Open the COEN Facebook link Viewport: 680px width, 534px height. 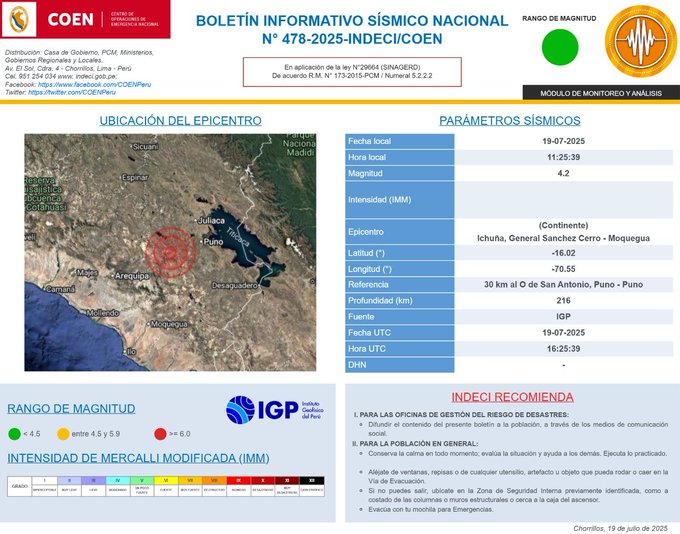tap(95, 85)
